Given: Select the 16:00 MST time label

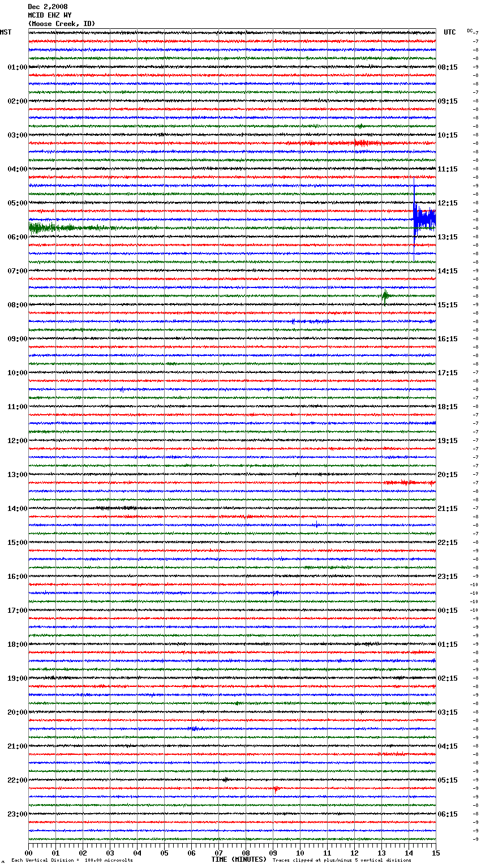Looking at the screenshot, I should tap(18, 577).
